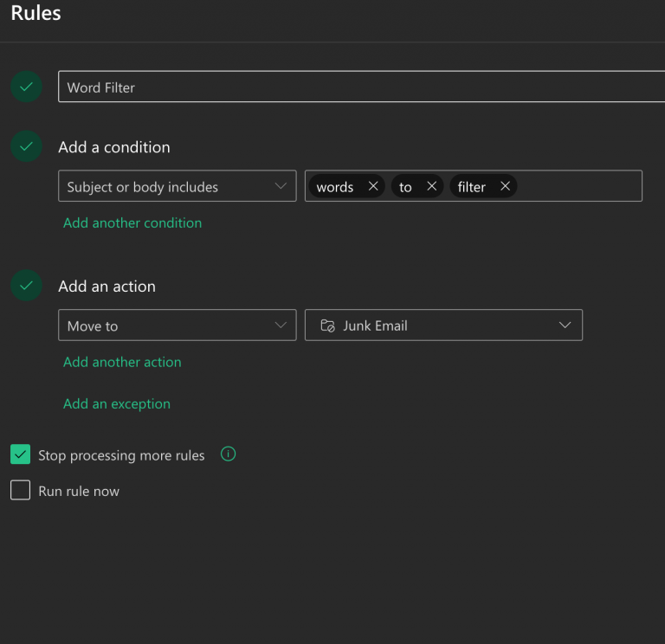Click empty space in keywords input box
This screenshot has height=644, width=665.
580,186
